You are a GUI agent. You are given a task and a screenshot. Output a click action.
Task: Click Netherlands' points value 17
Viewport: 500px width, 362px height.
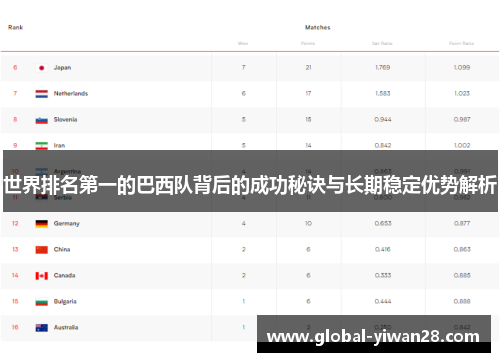tap(308, 93)
